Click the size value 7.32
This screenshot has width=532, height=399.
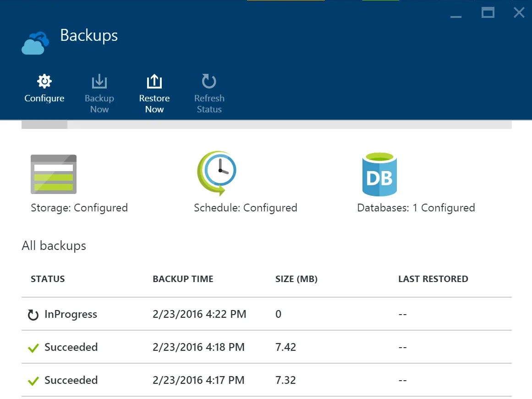pyautogui.click(x=285, y=380)
